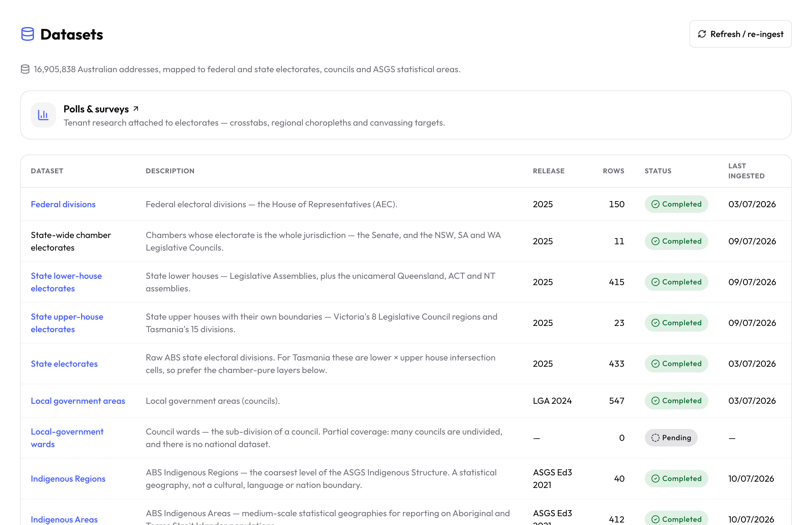
Task: Click the 10/07/2026 date in the Indigenous Regions row
Action: [751, 479]
